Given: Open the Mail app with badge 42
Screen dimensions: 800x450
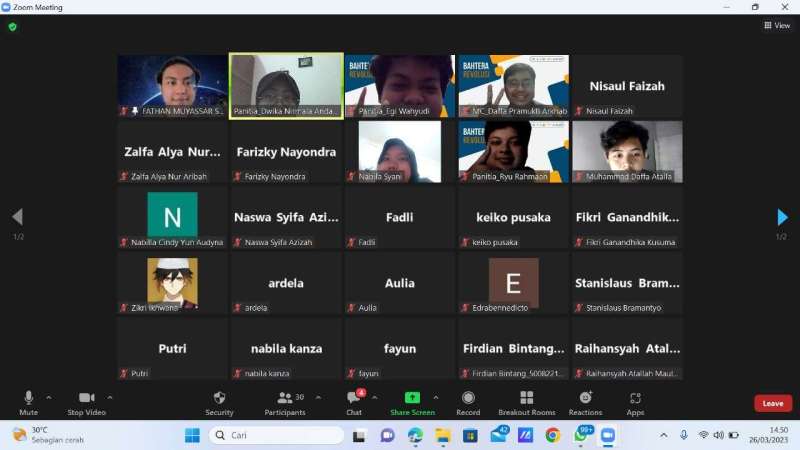Looking at the screenshot, I should coord(498,435).
